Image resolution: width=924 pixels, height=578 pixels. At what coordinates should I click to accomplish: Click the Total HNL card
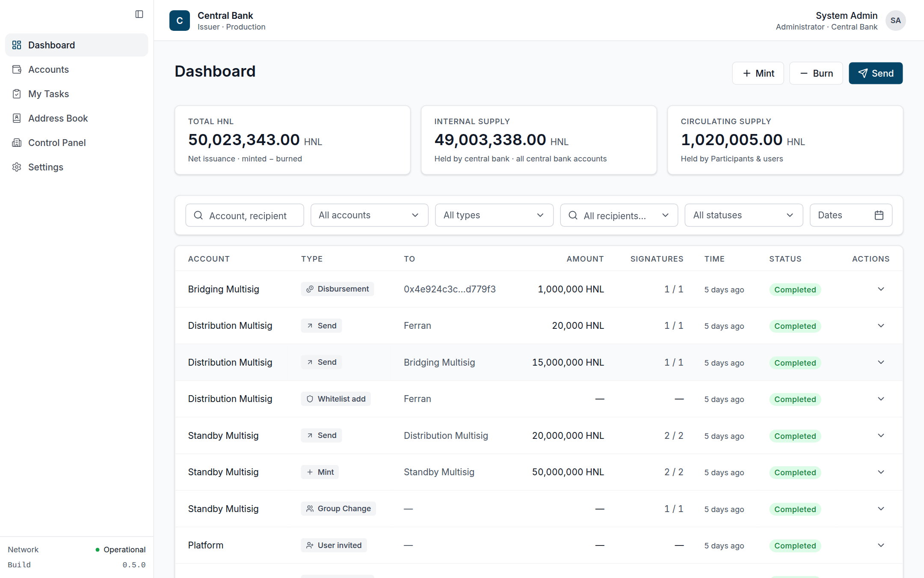293,140
